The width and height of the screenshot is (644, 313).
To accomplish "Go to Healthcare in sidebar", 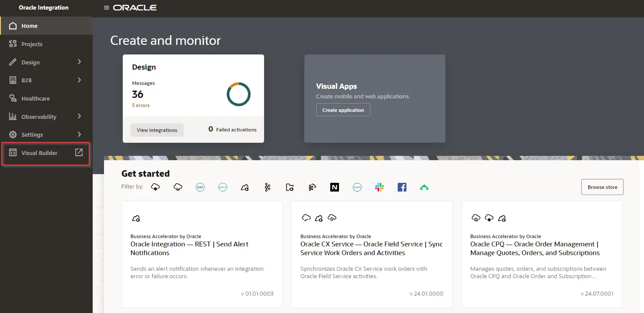I will (35, 98).
